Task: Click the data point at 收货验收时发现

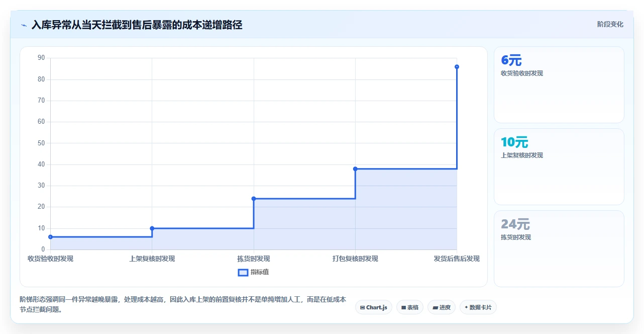Action: tap(50, 237)
